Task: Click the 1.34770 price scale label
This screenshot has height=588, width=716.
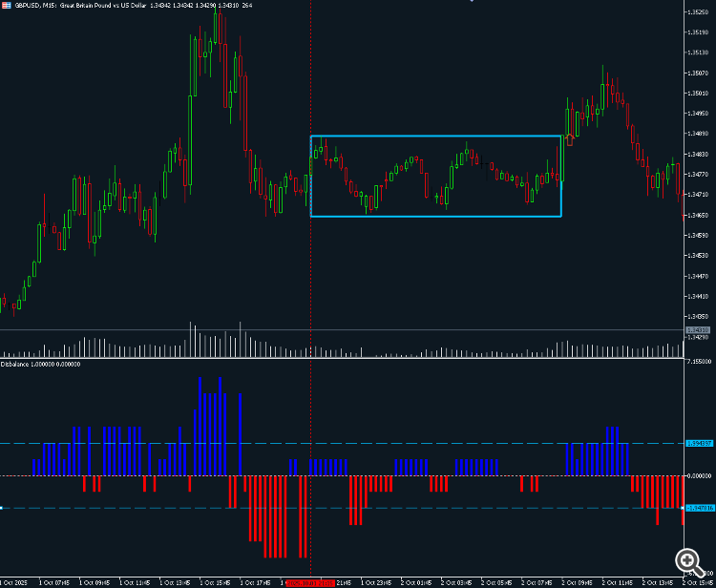Action: tap(698, 175)
